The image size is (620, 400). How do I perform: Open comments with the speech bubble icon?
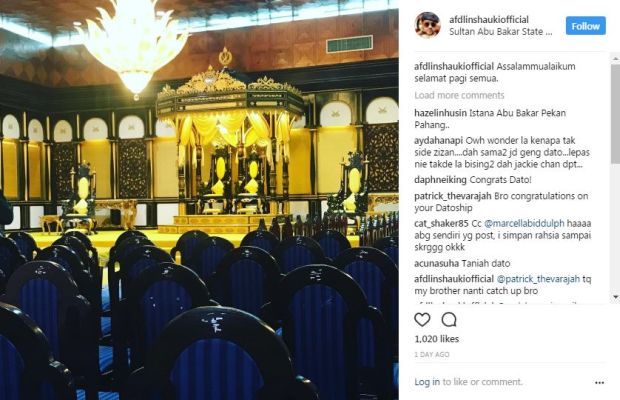pyautogui.click(x=449, y=319)
